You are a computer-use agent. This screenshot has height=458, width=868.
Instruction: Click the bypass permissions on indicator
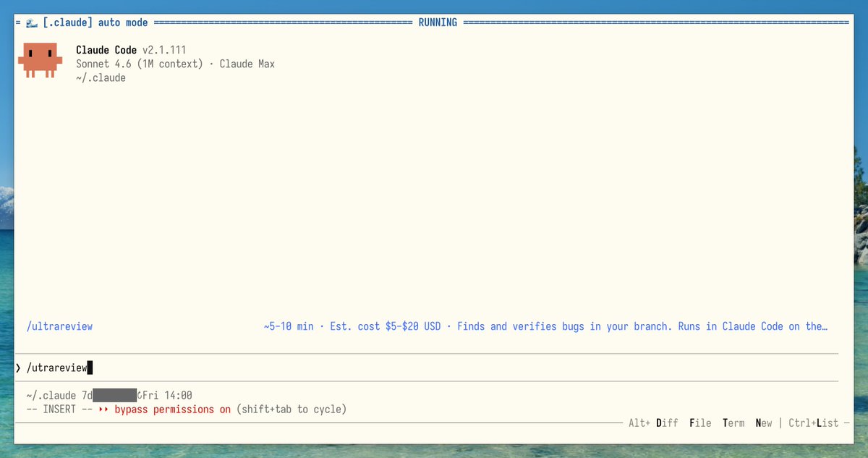pos(172,410)
